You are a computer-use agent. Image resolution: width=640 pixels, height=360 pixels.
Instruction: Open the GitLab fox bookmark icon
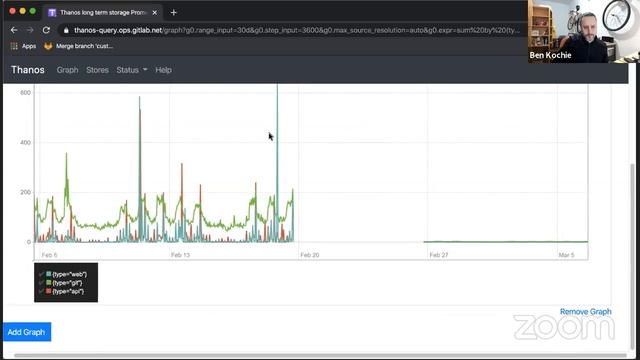click(48, 46)
